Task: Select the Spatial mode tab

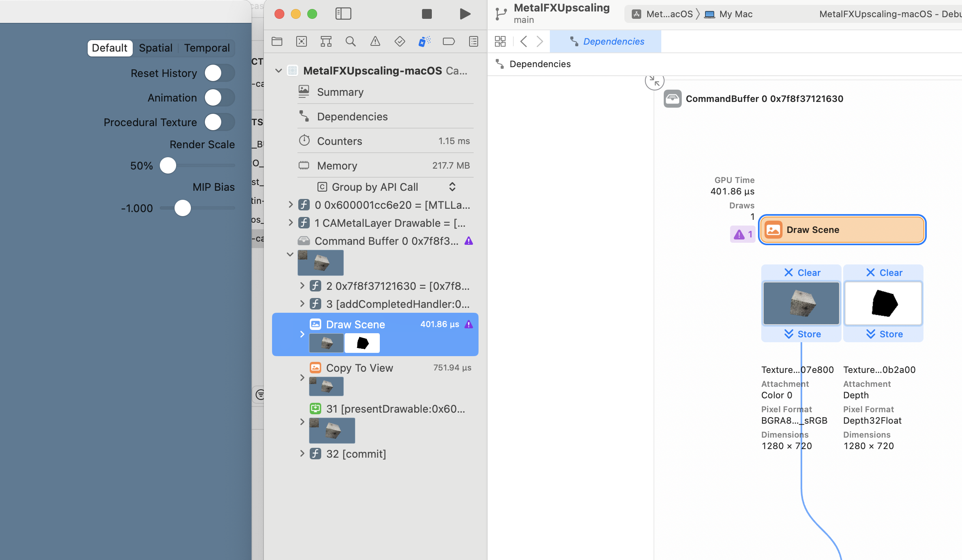Action: pos(155,48)
